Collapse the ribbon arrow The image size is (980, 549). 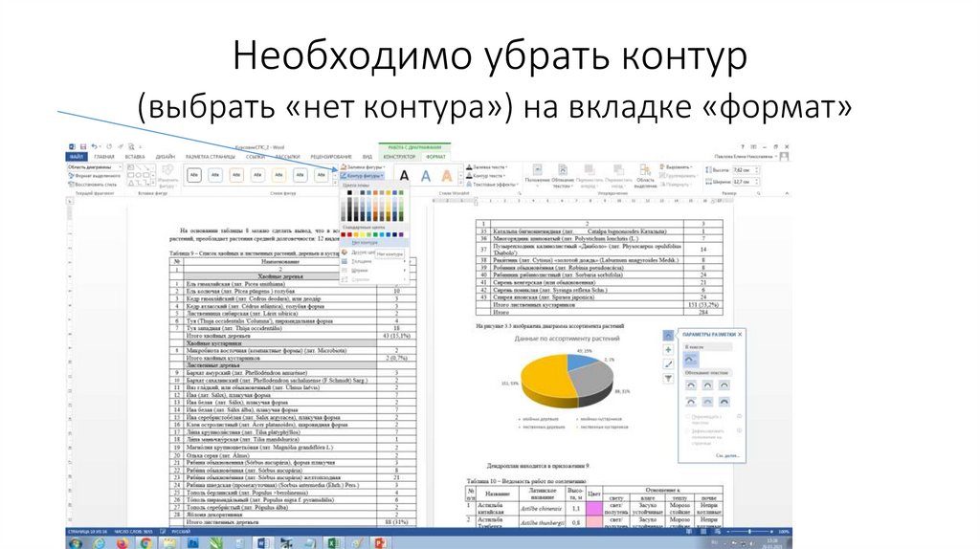tap(787, 193)
